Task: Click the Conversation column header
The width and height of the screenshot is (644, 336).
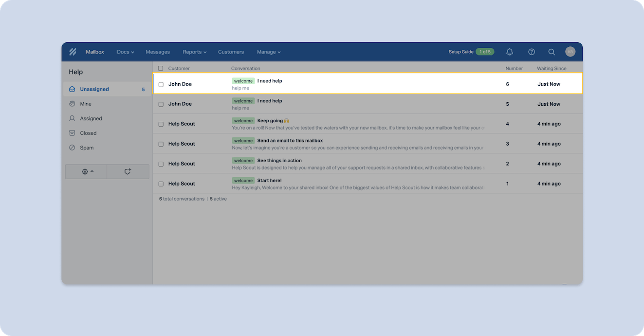Action: pos(246,68)
